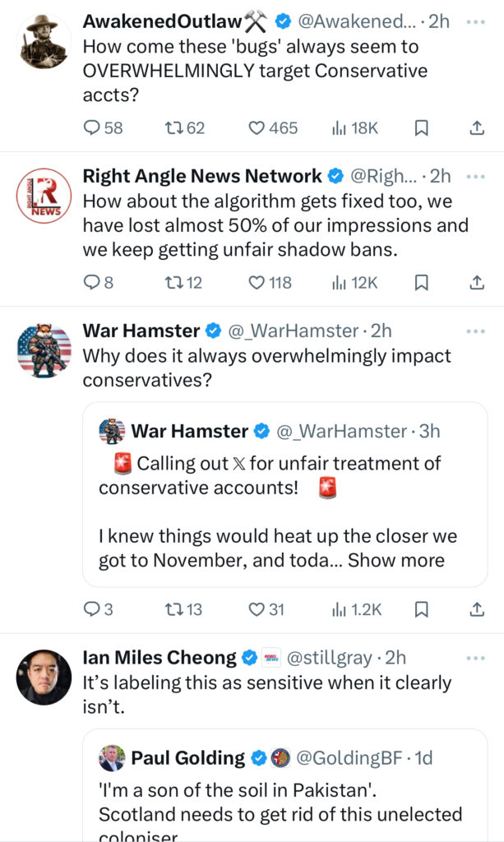Open more options on War Hamster tweet
The image size is (504, 842).
(475, 331)
